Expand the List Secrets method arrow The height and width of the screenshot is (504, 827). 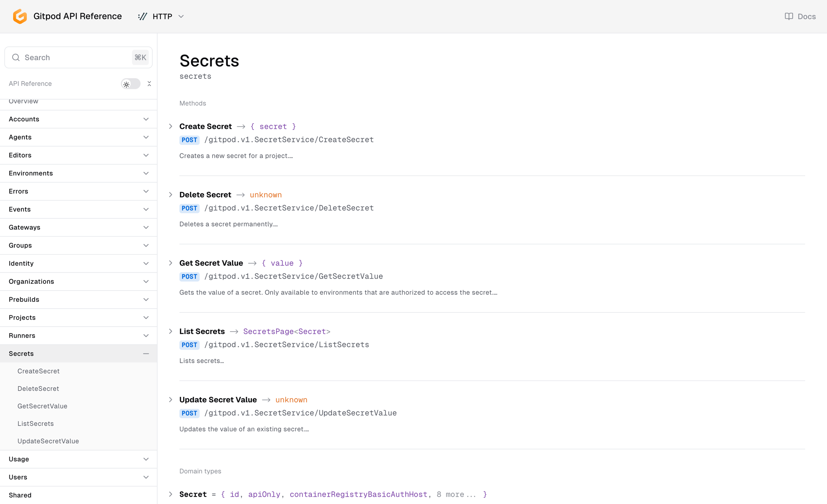pos(171,331)
